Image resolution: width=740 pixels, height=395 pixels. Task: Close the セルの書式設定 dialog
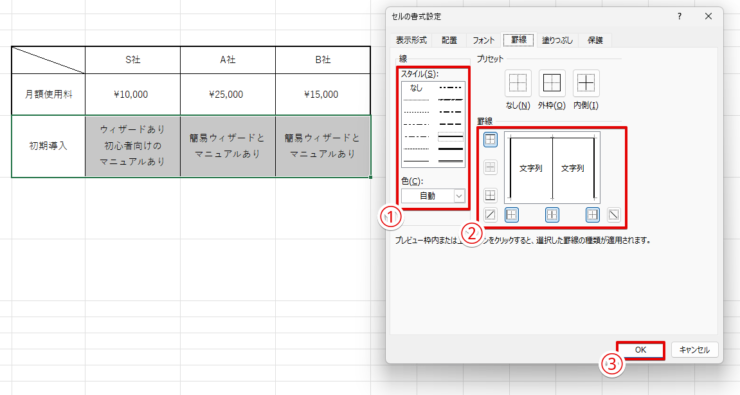(708, 17)
